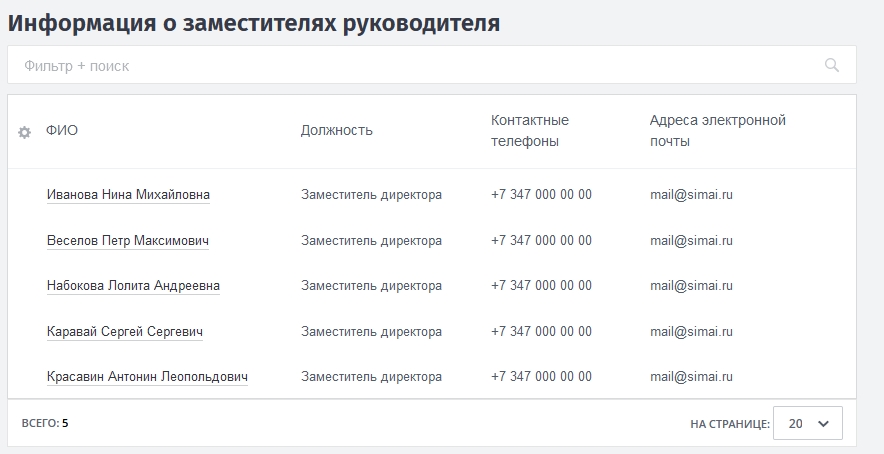
Task: Click the Контактные телефоны column header
Action: [530, 130]
